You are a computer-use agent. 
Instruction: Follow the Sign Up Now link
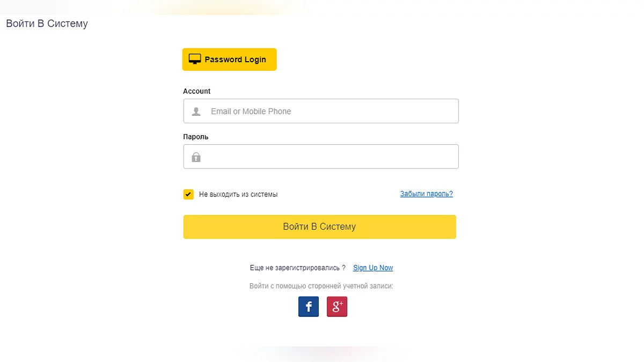(x=373, y=268)
